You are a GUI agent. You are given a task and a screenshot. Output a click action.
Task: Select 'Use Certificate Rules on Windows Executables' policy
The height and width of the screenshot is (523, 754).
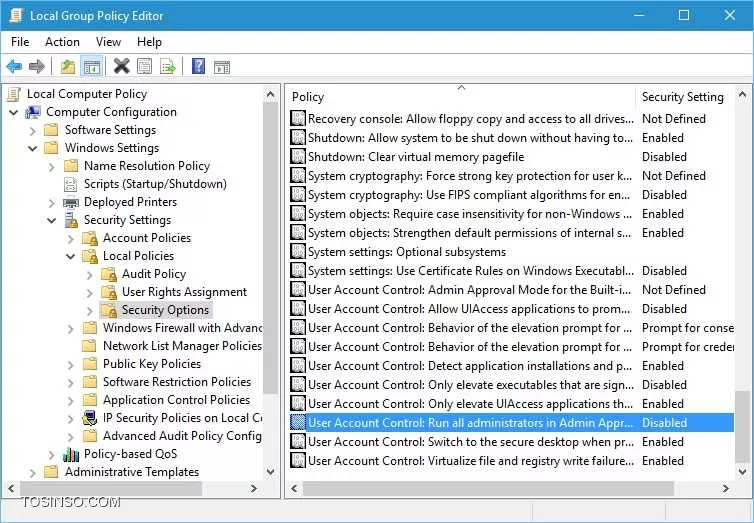[512, 271]
